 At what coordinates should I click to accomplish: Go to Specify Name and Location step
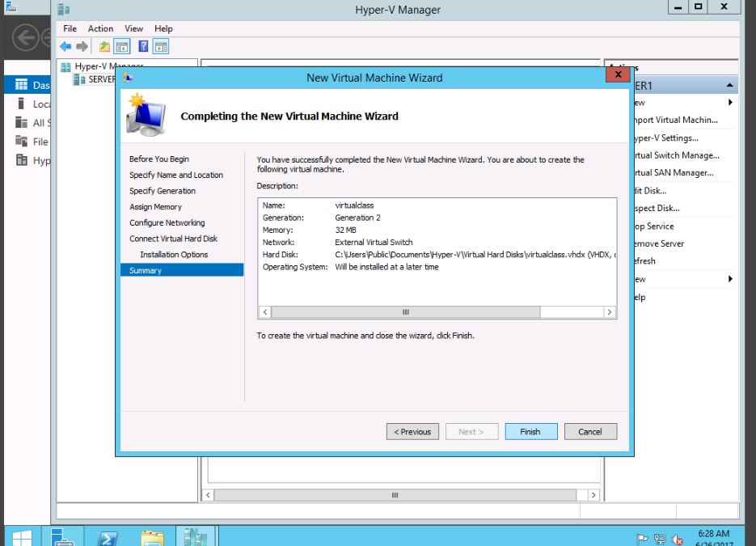(x=176, y=175)
